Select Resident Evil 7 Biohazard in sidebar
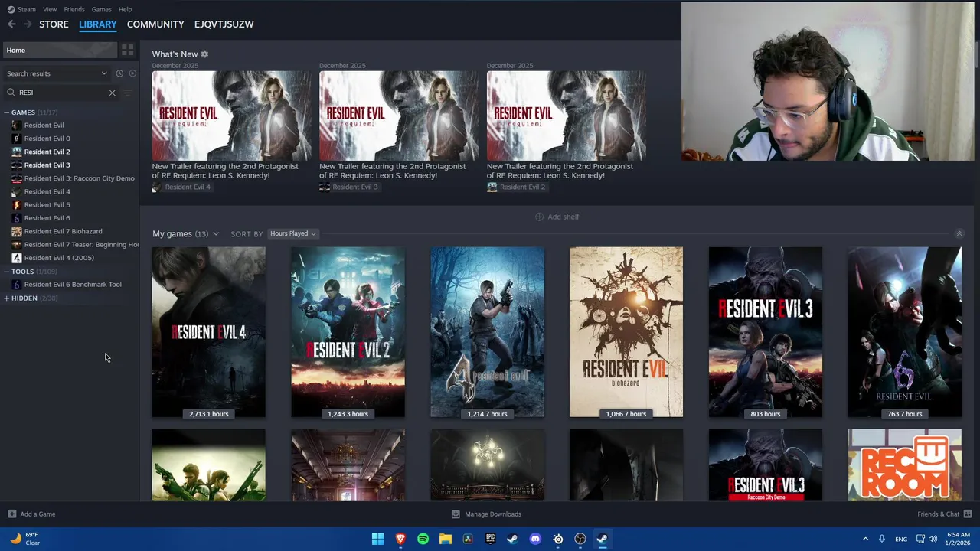Image resolution: width=980 pixels, height=551 pixels. pyautogui.click(x=63, y=231)
